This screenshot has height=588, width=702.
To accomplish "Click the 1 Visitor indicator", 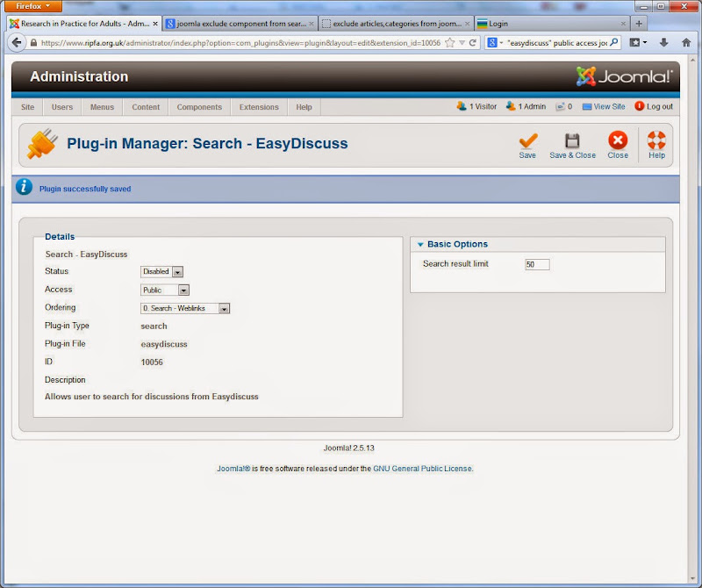I will pos(476,106).
